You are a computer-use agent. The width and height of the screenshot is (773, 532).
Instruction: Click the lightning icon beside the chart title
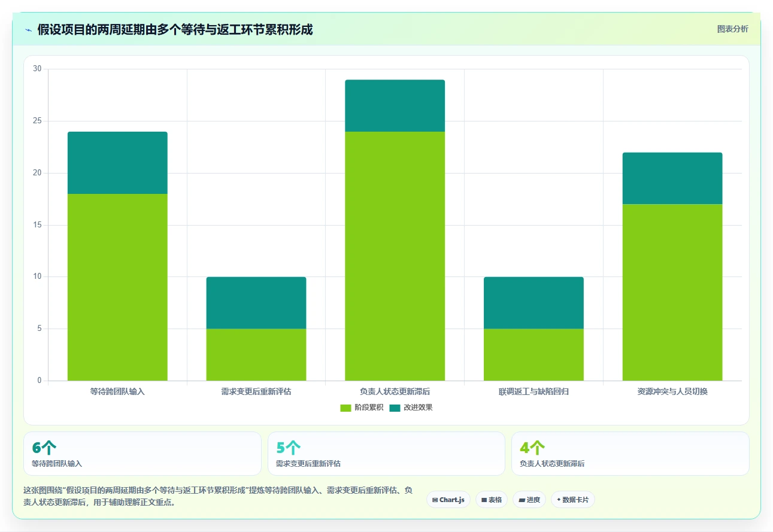28,29
